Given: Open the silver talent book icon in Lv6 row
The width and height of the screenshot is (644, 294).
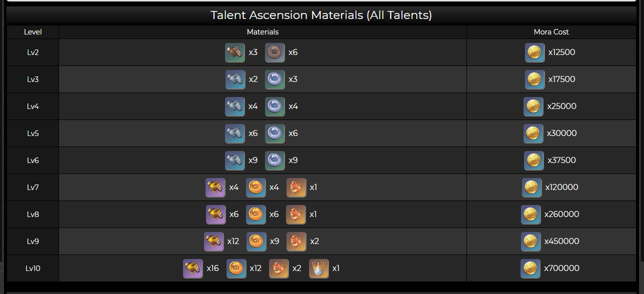Looking at the screenshot, I should pos(235,160).
